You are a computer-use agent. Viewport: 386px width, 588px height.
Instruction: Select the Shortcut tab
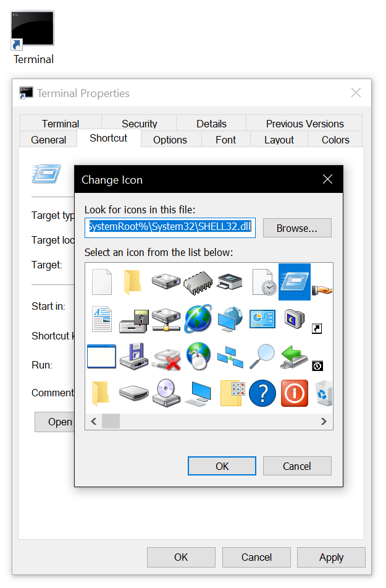(109, 138)
